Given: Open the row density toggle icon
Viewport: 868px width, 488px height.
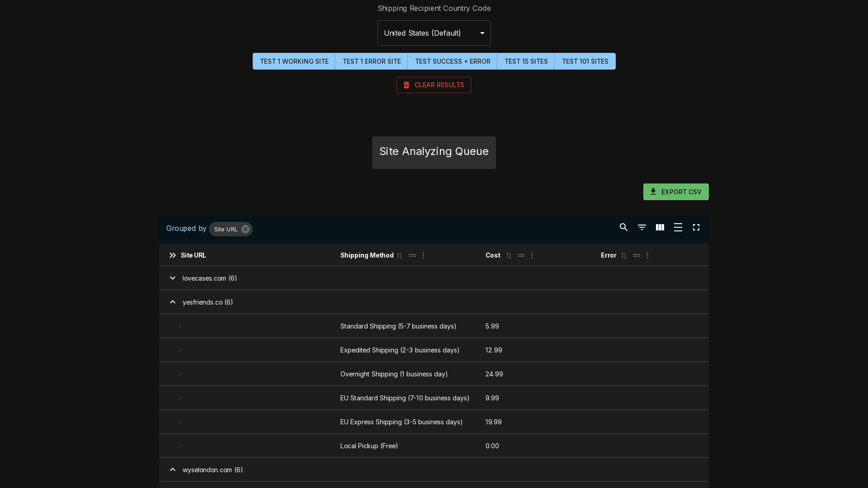Looking at the screenshot, I should (x=678, y=227).
